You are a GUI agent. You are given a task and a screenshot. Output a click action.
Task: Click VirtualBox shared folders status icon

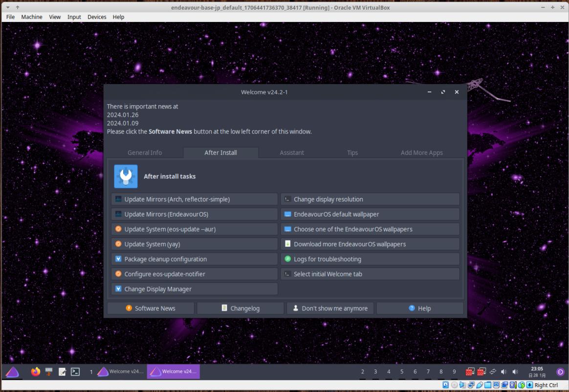click(x=488, y=385)
